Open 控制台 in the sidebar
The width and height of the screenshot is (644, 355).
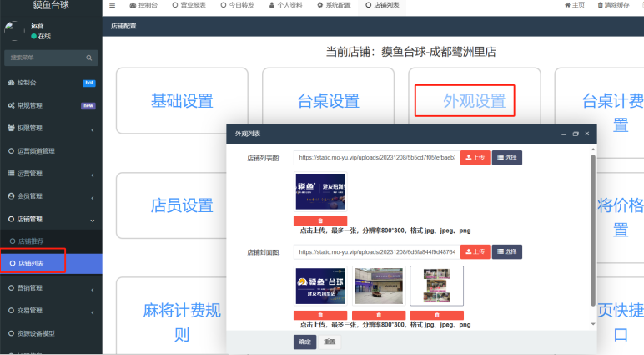(x=51, y=83)
